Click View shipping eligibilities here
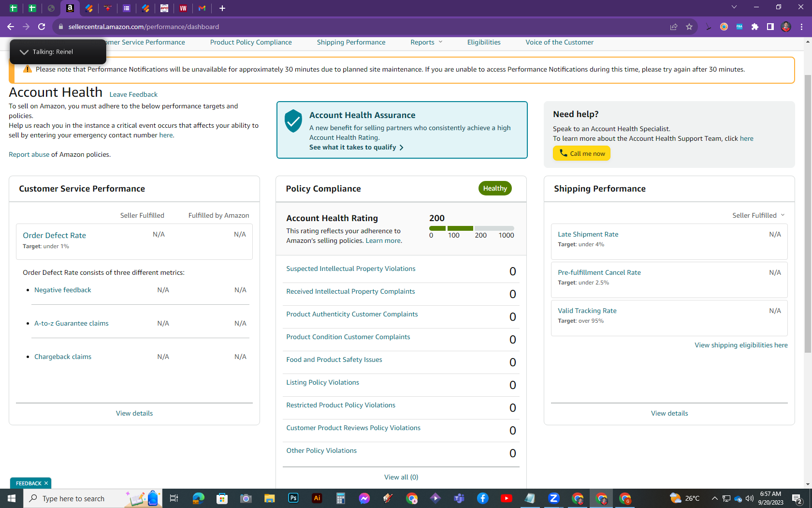 (741, 345)
